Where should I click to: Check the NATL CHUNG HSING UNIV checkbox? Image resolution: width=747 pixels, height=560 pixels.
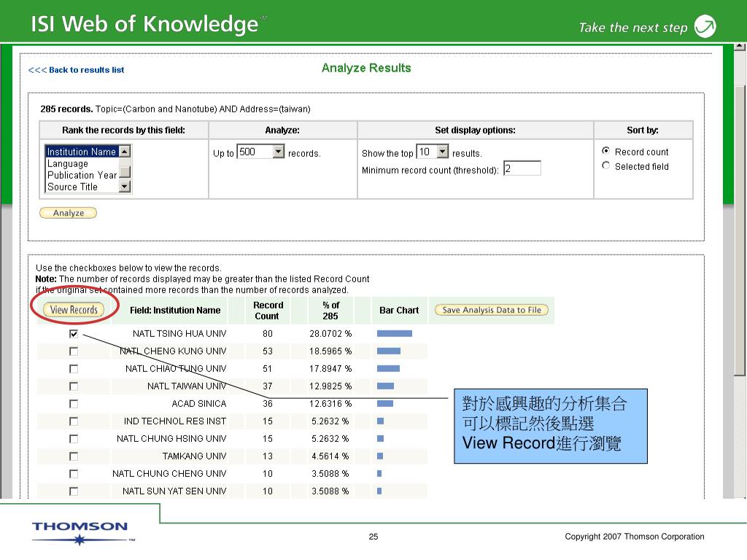74,439
